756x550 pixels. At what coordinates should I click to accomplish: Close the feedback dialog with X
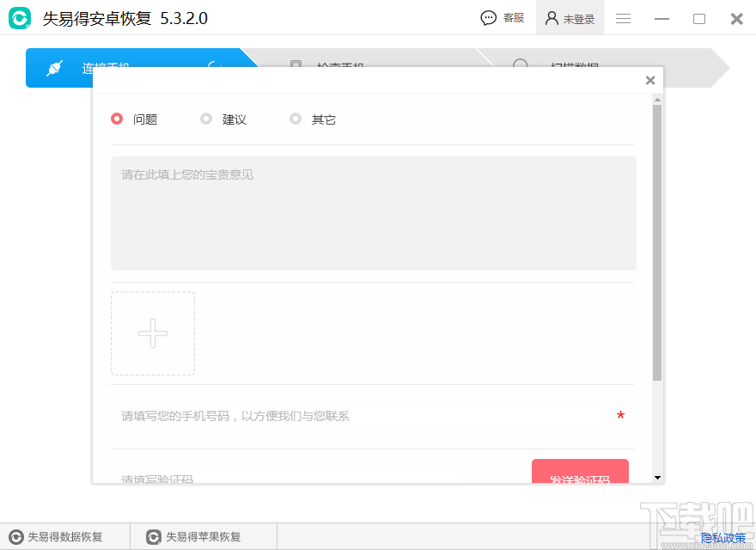[x=650, y=81]
